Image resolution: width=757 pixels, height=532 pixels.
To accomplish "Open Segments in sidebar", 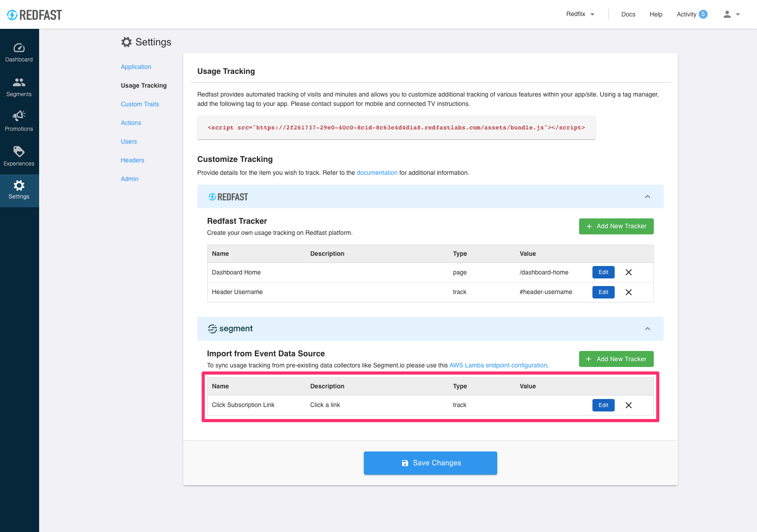I will point(19,88).
